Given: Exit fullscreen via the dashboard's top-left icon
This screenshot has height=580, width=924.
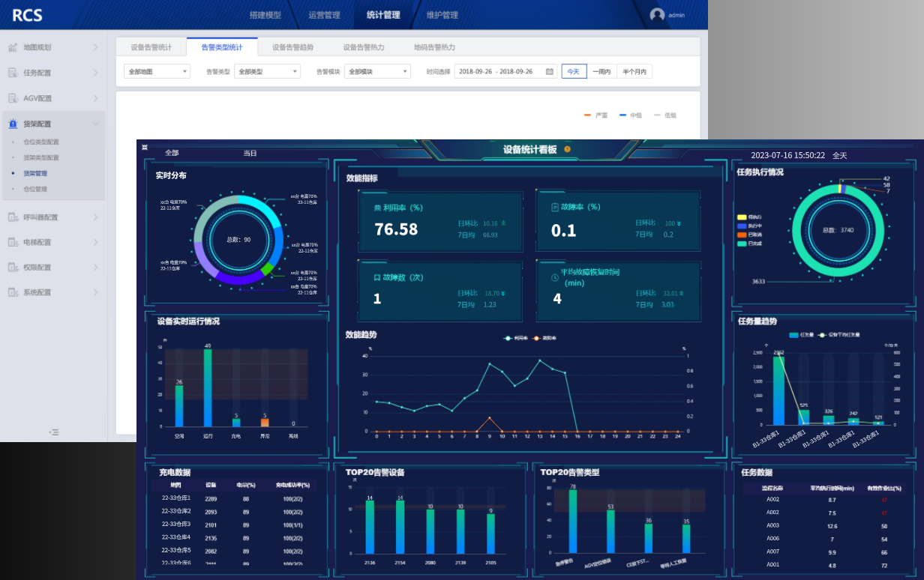Looking at the screenshot, I should point(145,148).
